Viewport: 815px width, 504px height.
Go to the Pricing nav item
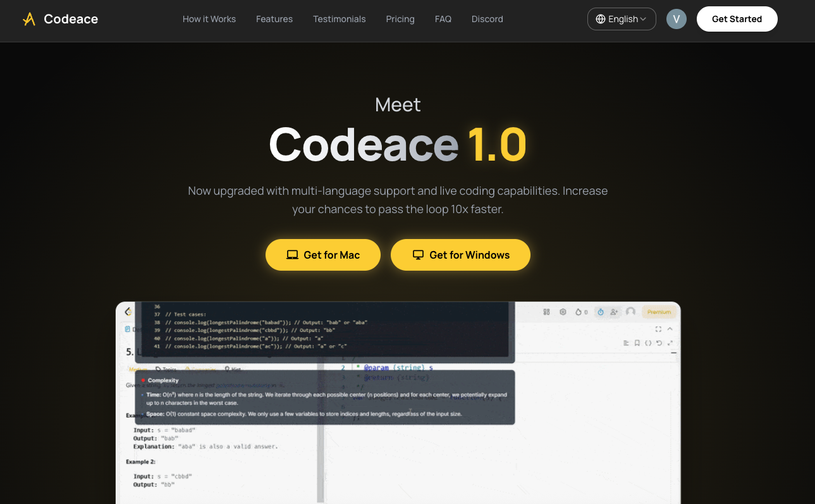tap(400, 19)
